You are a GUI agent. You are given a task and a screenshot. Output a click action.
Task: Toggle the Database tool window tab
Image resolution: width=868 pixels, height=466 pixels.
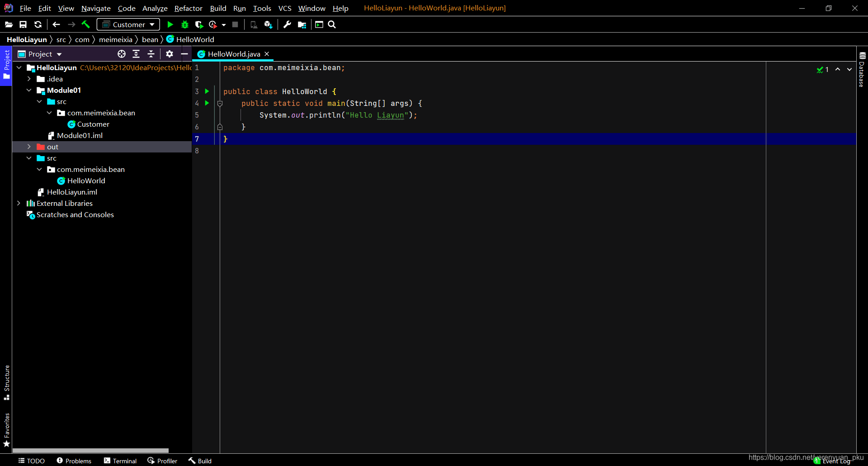(x=862, y=69)
